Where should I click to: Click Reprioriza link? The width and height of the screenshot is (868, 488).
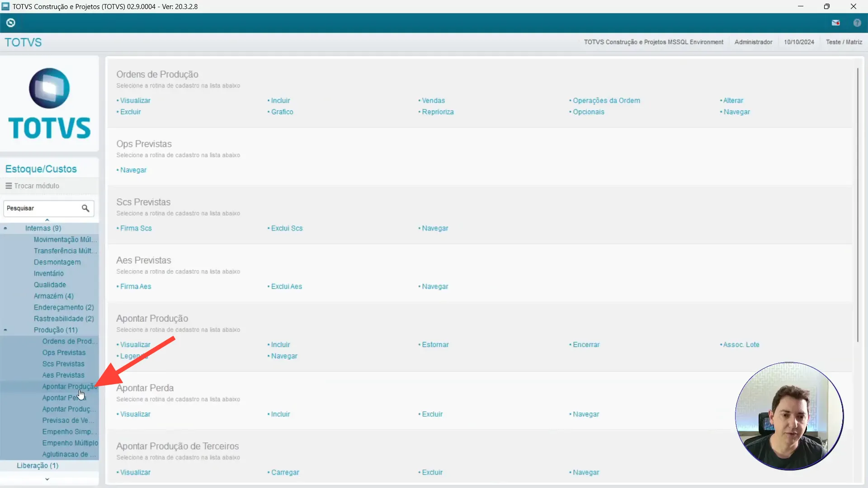[438, 112]
